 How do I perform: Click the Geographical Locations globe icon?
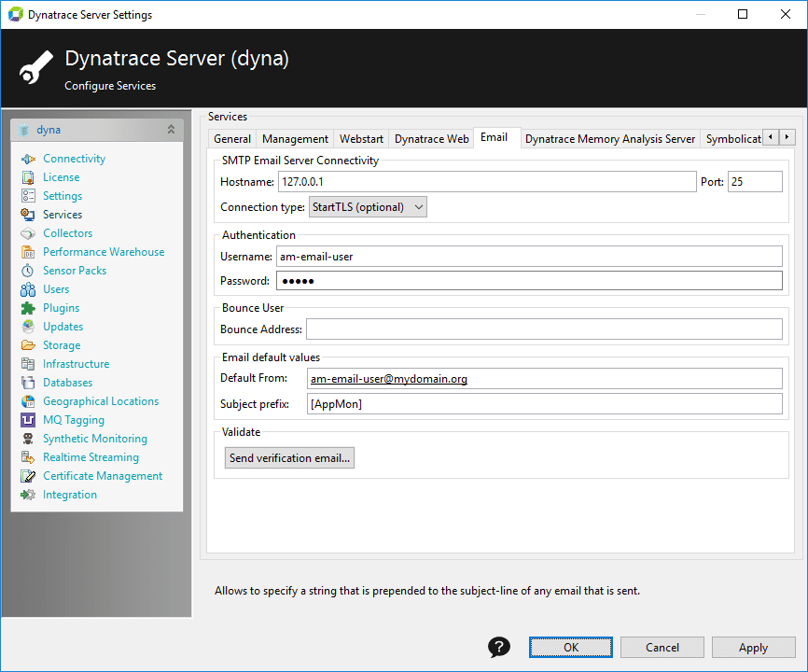point(28,401)
